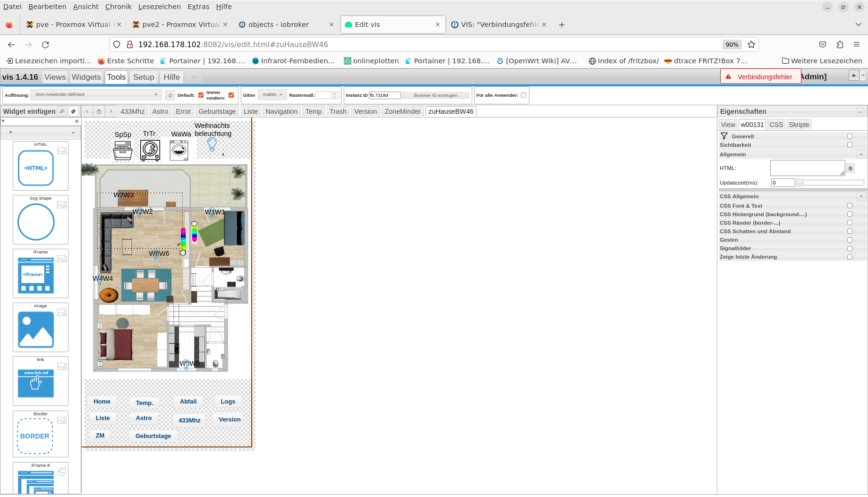Check the Sichtbarkeit group checkbox
The width and height of the screenshot is (868, 497).
[x=850, y=145]
